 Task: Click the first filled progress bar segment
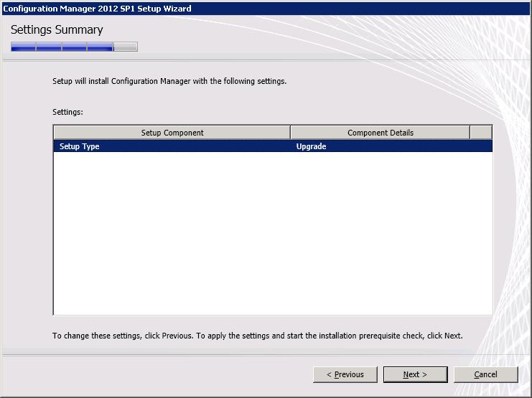(23, 47)
